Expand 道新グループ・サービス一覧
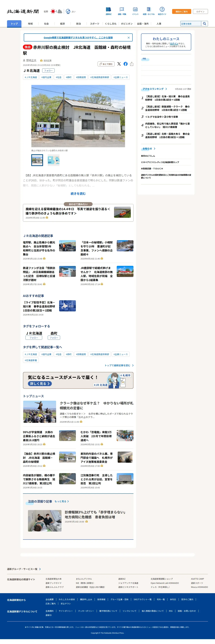 click(24, 569)
